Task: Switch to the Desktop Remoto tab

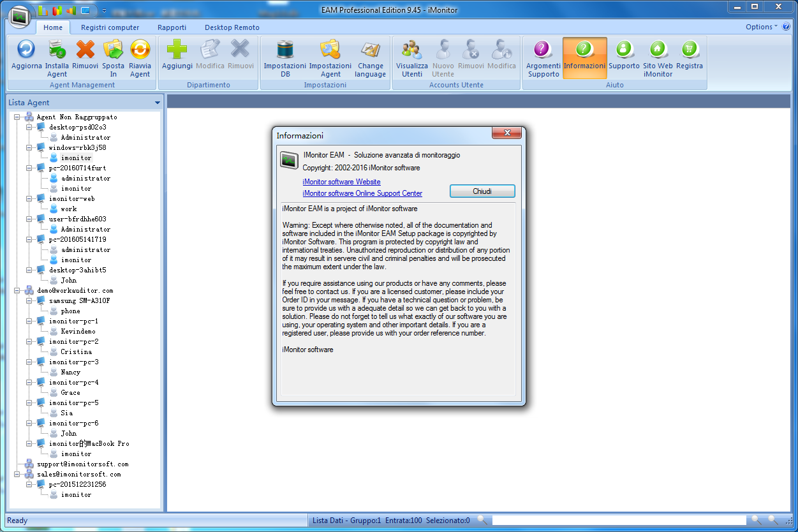Action: [x=232, y=27]
